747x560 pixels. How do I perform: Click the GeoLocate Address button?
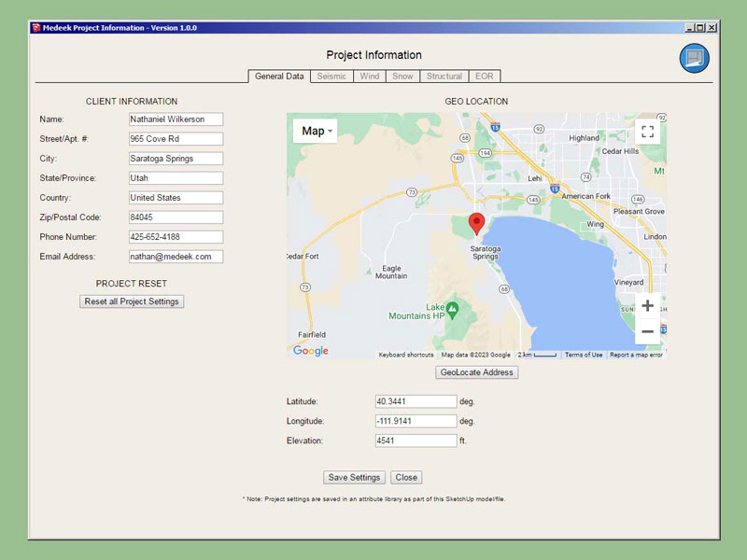477,372
